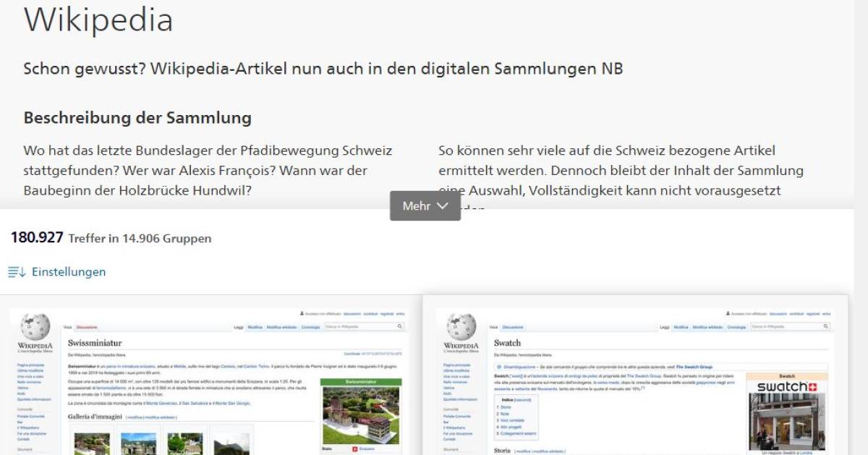868x455 pixels.
Task: Select the Modifica wikitesto menu item
Action: [x=707, y=326]
